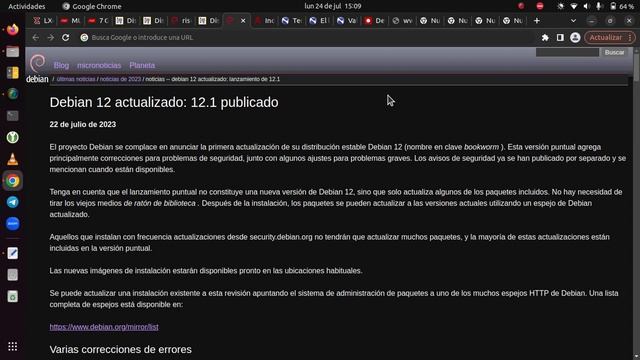Screen dimensions: 640x360
Task: Switch to the 7 C tab
Action: [x=98, y=20]
